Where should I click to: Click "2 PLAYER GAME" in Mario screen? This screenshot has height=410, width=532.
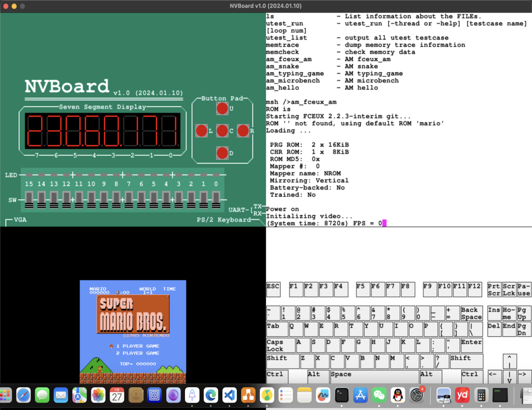pyautogui.click(x=138, y=353)
